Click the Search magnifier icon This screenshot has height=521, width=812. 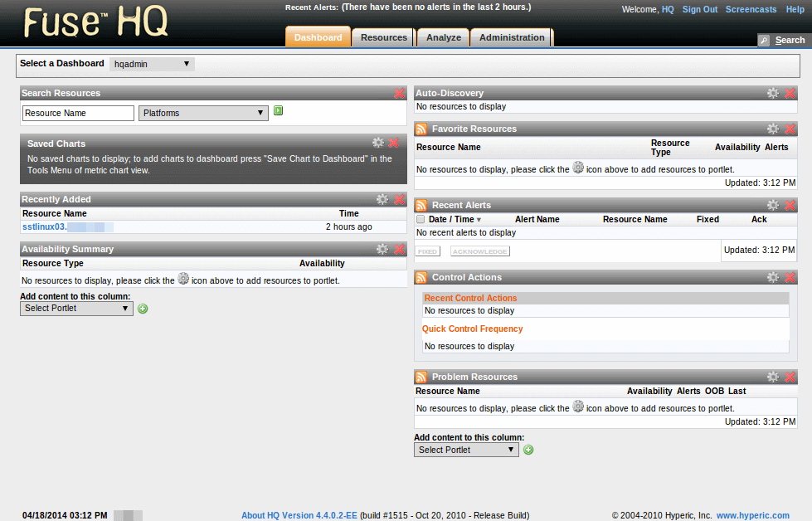coord(764,41)
